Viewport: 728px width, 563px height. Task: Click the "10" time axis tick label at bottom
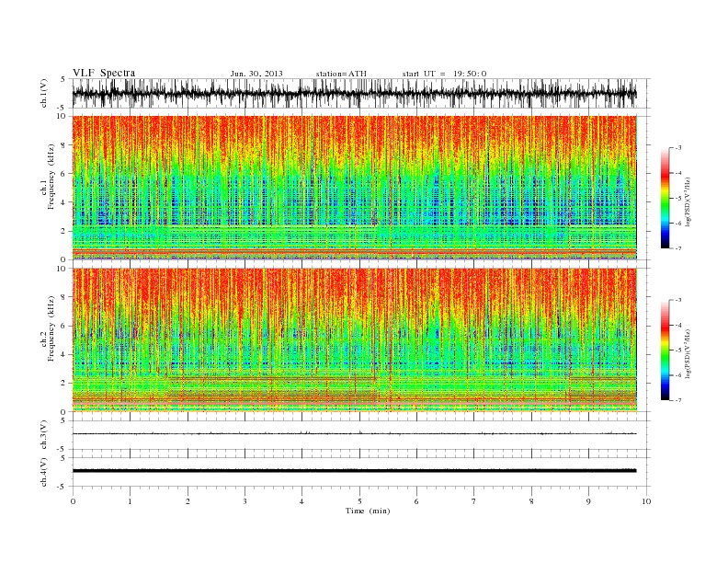(646, 501)
